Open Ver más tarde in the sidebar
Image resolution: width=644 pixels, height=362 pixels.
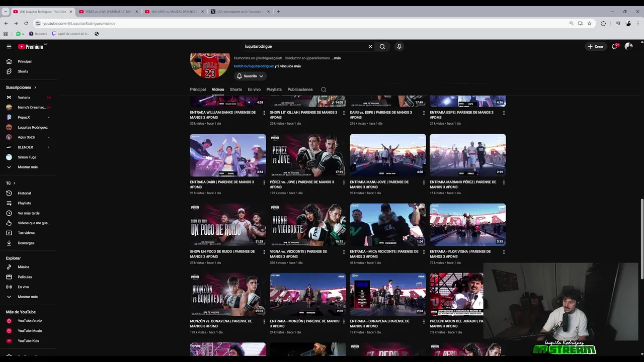click(x=29, y=213)
